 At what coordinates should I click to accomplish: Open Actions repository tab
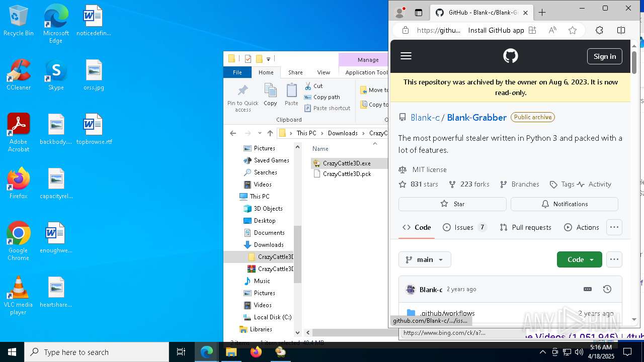pos(581,227)
